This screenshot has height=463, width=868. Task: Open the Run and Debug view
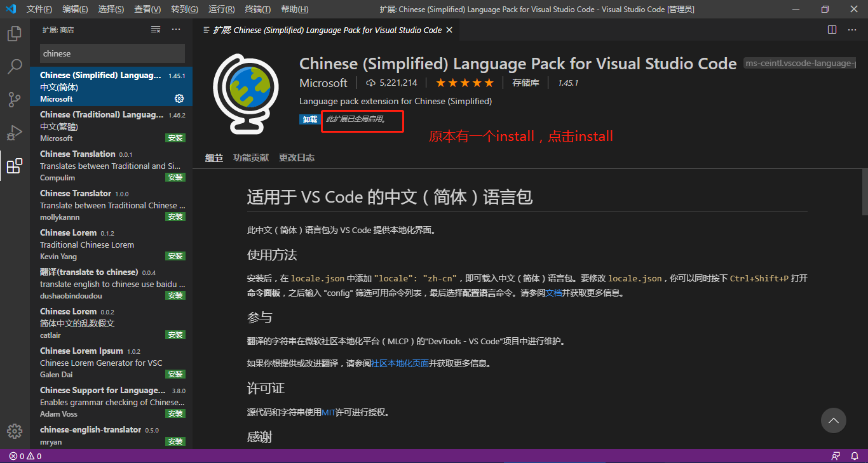pos(14,132)
